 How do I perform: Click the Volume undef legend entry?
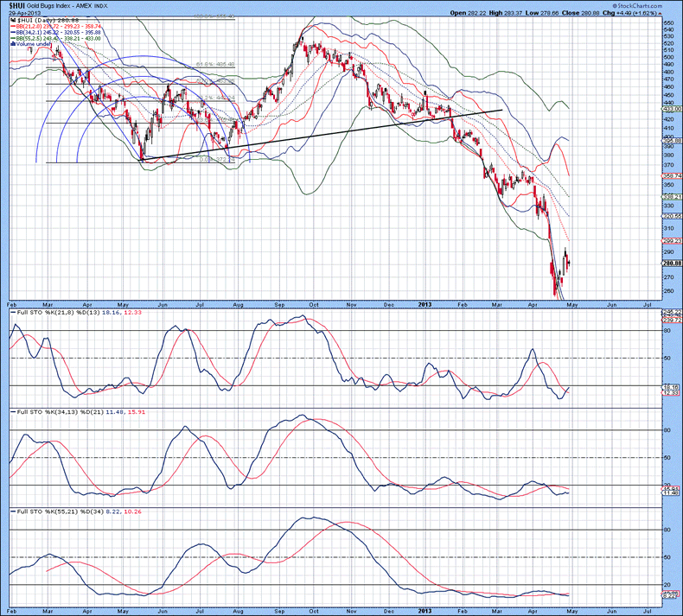coord(35,40)
